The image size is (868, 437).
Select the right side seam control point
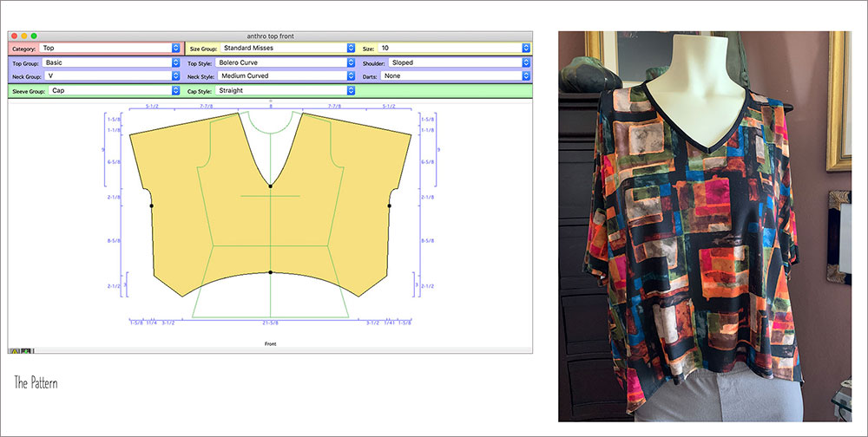[x=390, y=206]
